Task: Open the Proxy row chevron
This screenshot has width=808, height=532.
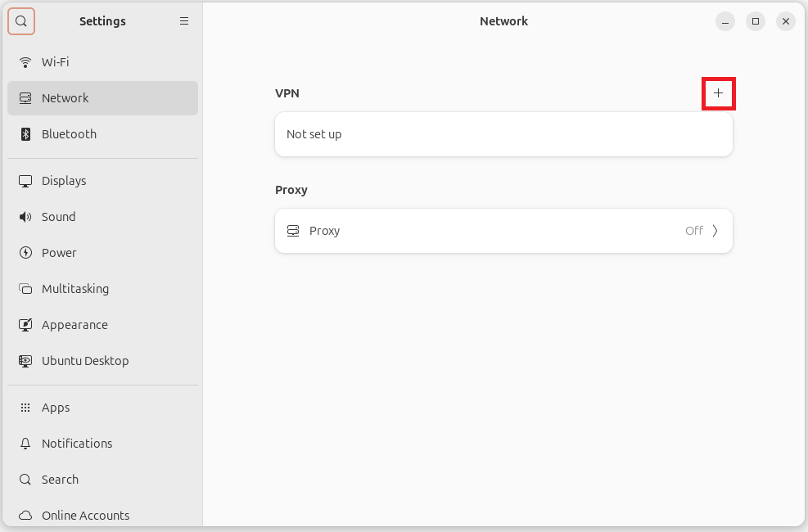Action: point(715,231)
